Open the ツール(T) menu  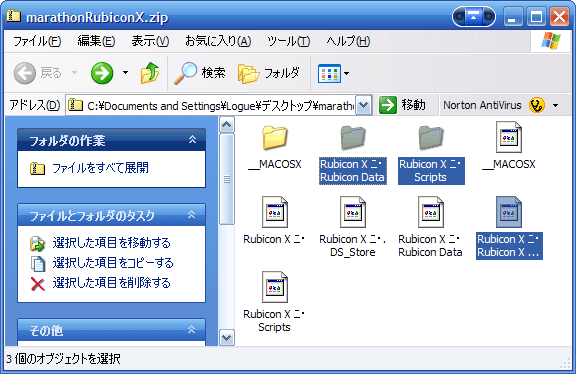[x=288, y=41]
